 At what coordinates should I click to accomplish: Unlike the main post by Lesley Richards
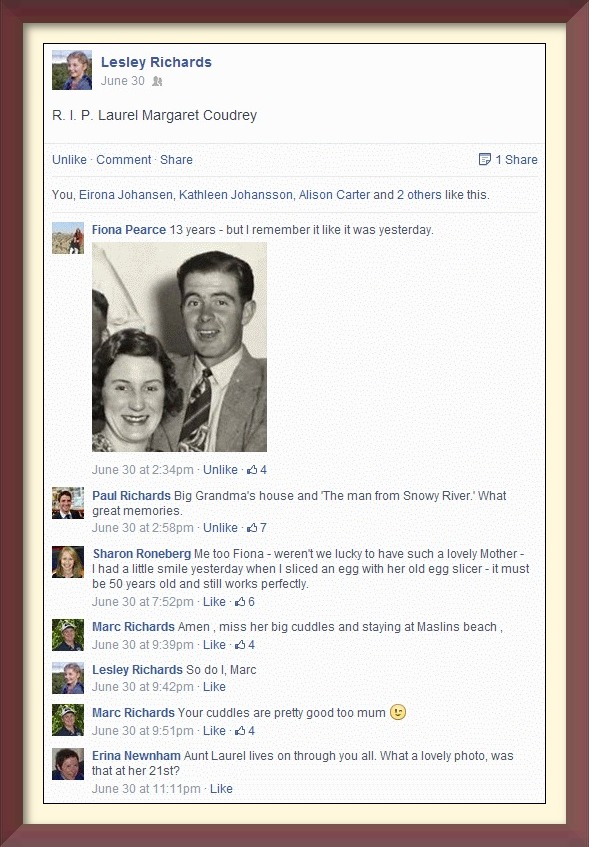pyautogui.click(x=69, y=159)
